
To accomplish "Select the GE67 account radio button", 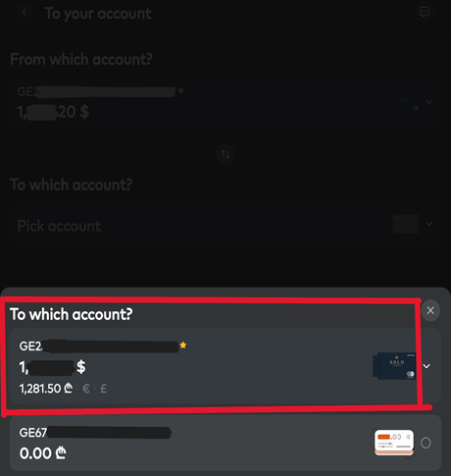I will tap(426, 443).
